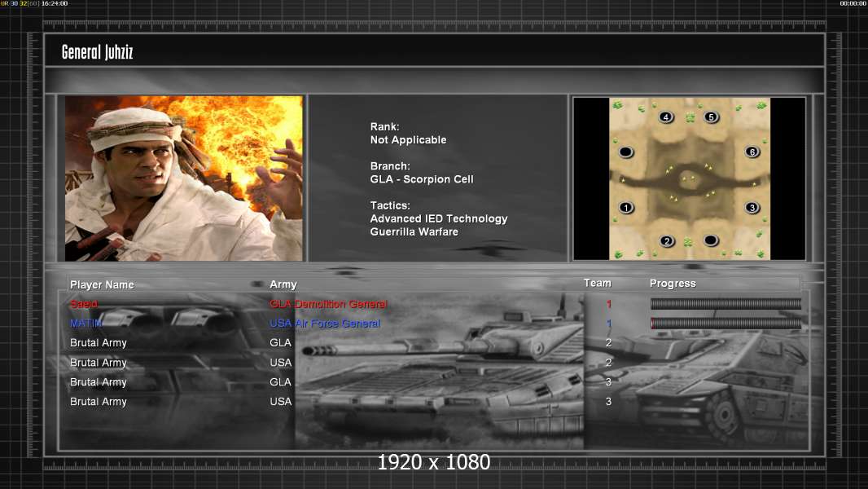The width and height of the screenshot is (868, 489).
Task: Click the empty start marker beside marker 2
Action: [x=711, y=240]
